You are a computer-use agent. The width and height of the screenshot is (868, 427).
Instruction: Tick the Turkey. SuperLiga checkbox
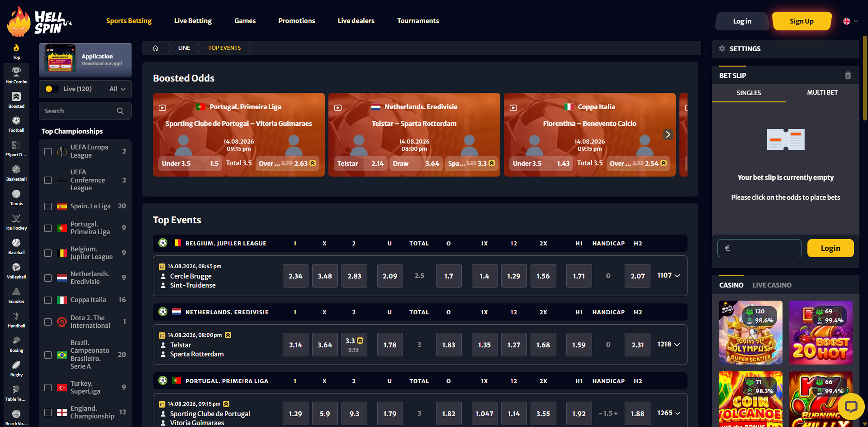pyautogui.click(x=48, y=388)
